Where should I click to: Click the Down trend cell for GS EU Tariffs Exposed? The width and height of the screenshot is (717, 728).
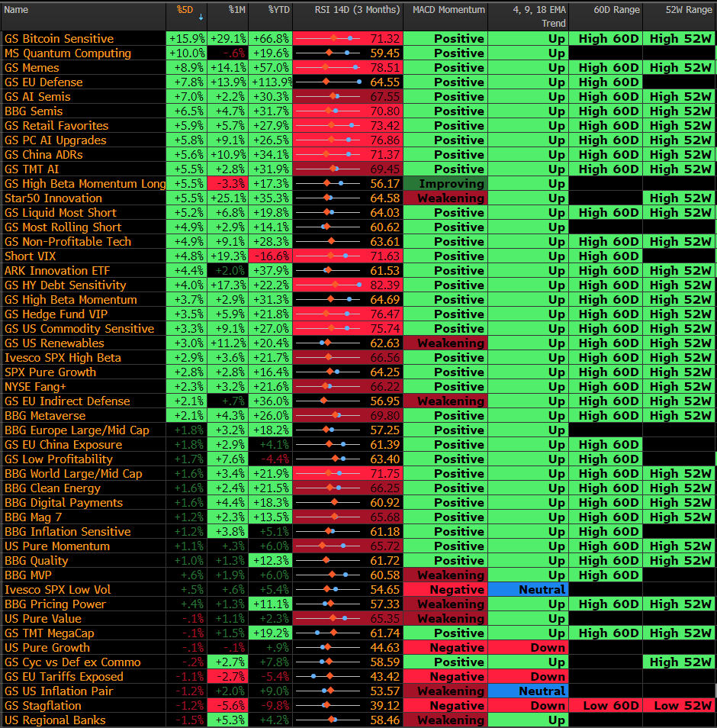point(528,676)
